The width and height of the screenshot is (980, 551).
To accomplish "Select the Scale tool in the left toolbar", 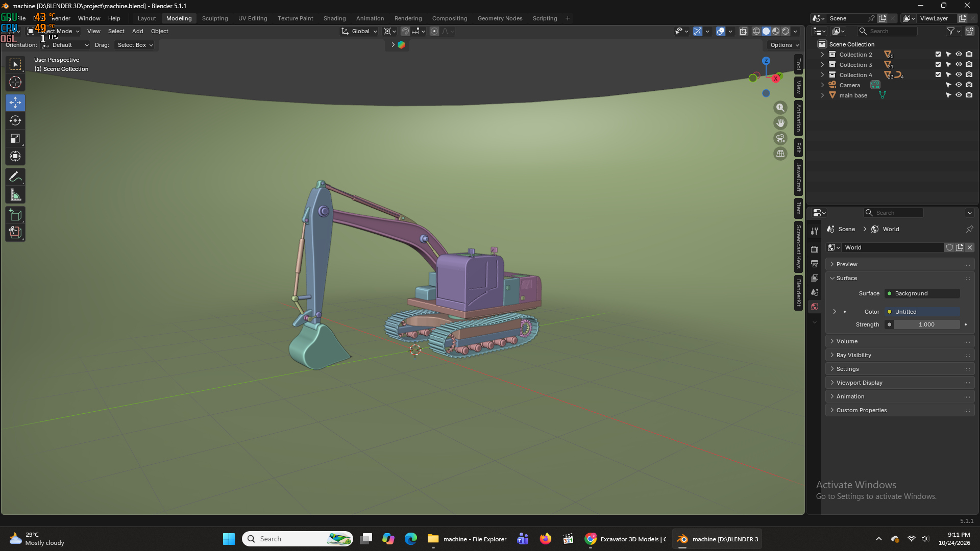I will click(x=15, y=138).
